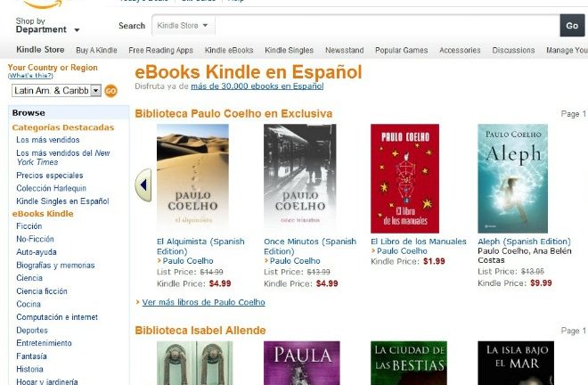This screenshot has height=385, width=588.
Task: Open the Once Minutos book cover
Action: pyautogui.click(x=300, y=178)
